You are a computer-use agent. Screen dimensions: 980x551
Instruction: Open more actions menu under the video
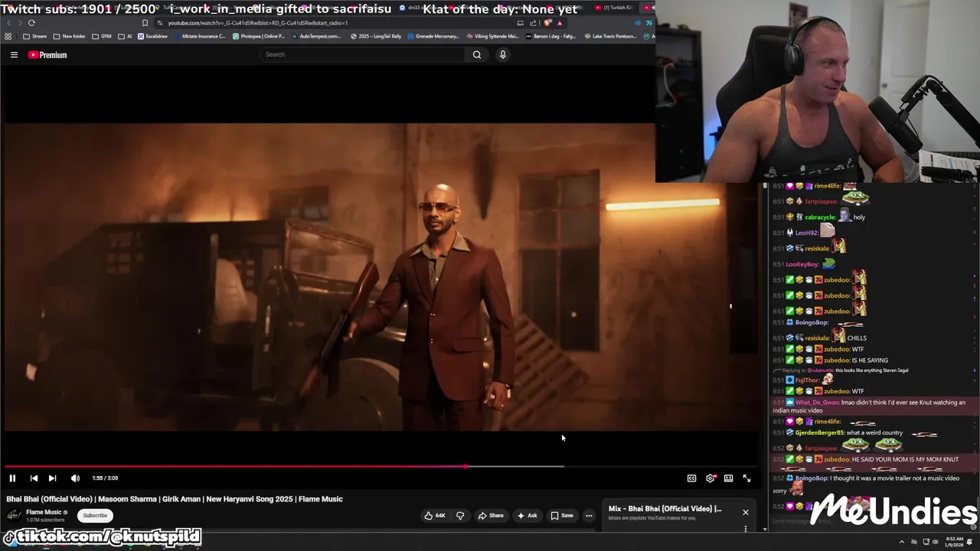point(589,516)
